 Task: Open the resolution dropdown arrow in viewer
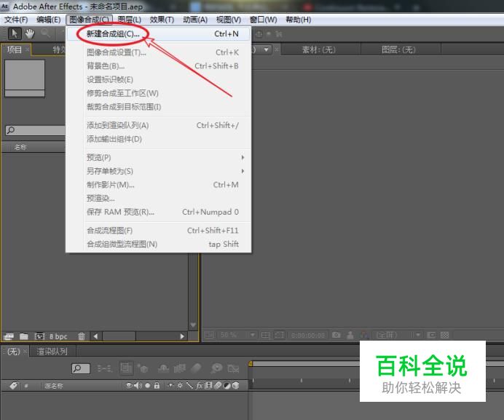(417, 335)
